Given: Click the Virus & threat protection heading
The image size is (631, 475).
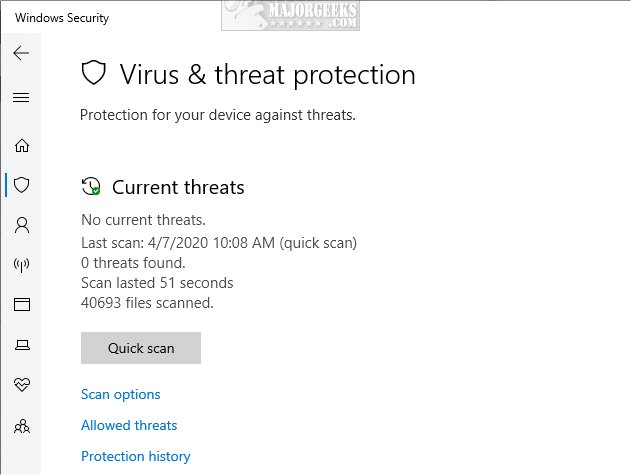Looking at the screenshot, I should click(x=267, y=75).
